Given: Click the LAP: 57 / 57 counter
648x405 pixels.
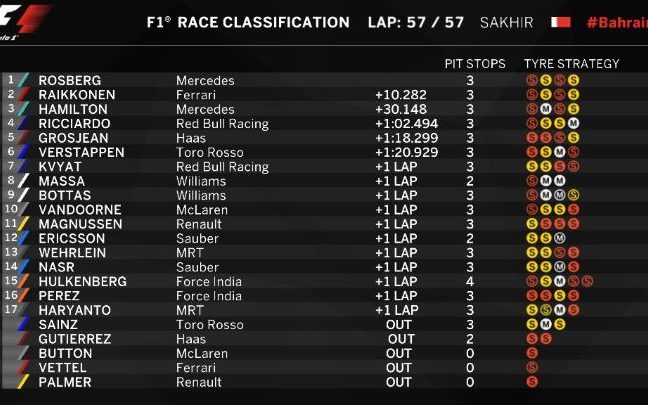Looking at the screenshot, I should tap(416, 22).
